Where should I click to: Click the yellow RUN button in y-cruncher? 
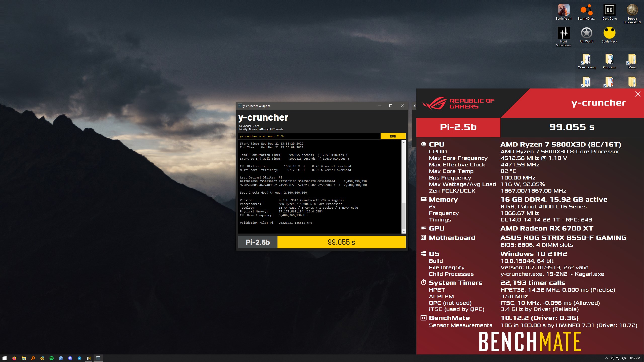point(393,136)
